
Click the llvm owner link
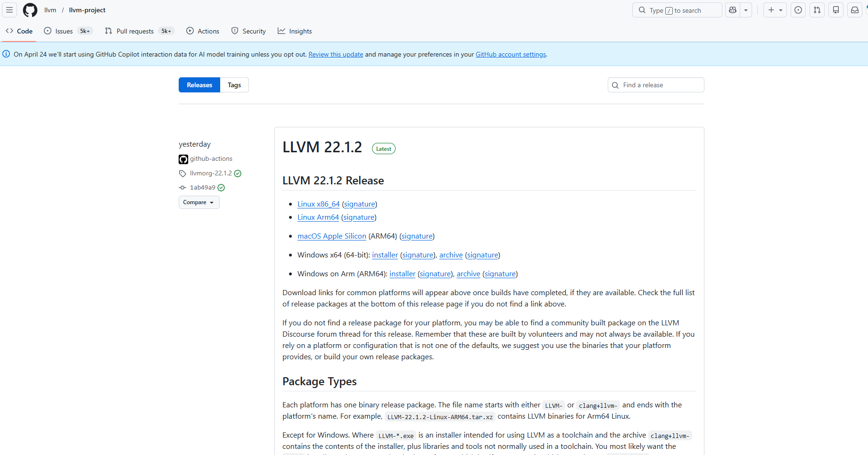click(50, 10)
